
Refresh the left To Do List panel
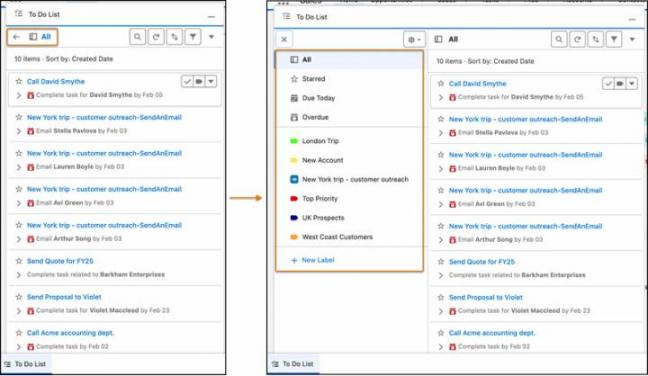156,37
